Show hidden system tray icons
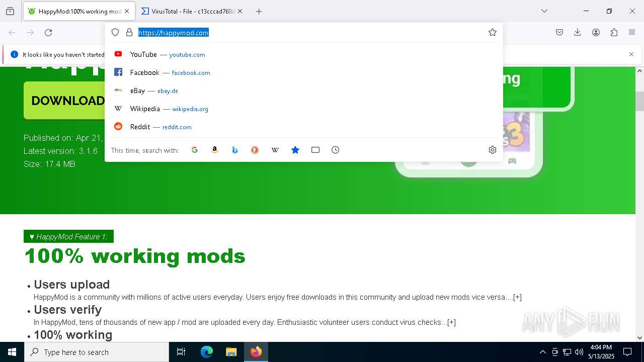The width and height of the screenshot is (644, 362). (x=542, y=352)
